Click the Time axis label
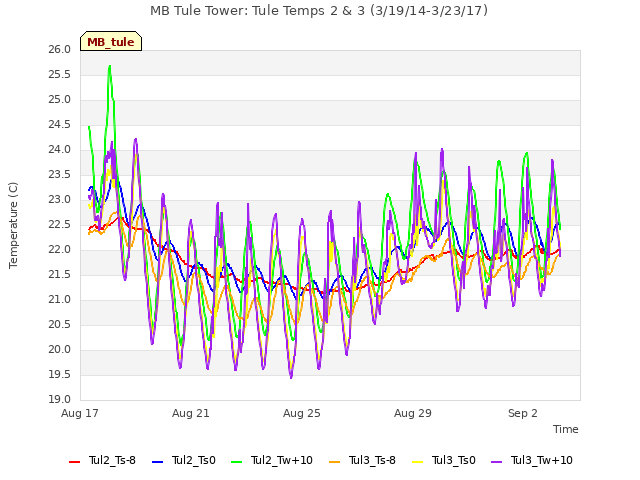Screen dimensions: 640x480 click(x=566, y=429)
